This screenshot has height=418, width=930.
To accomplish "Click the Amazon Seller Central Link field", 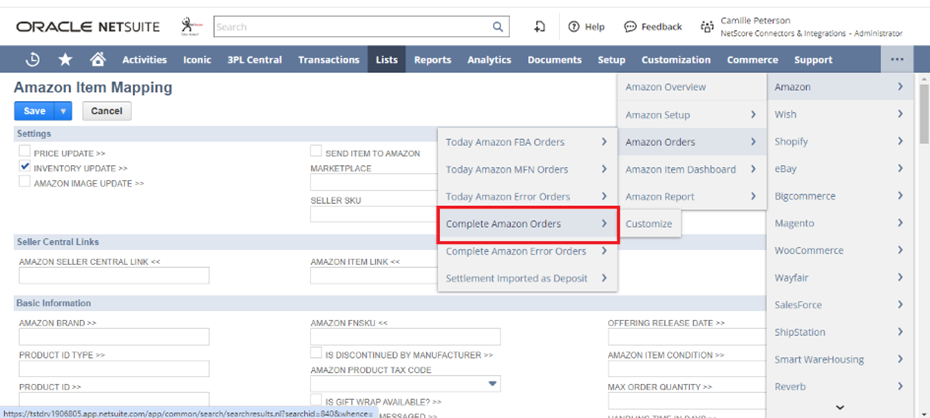I will point(114,276).
